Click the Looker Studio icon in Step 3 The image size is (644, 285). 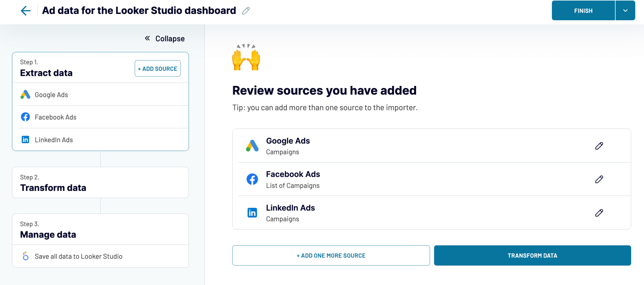tap(25, 256)
